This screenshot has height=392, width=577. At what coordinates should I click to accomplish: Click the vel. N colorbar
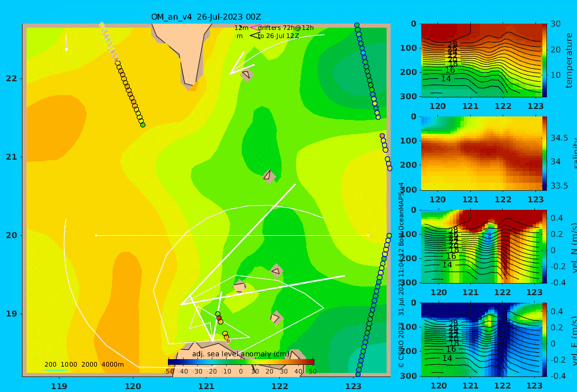coord(545,246)
